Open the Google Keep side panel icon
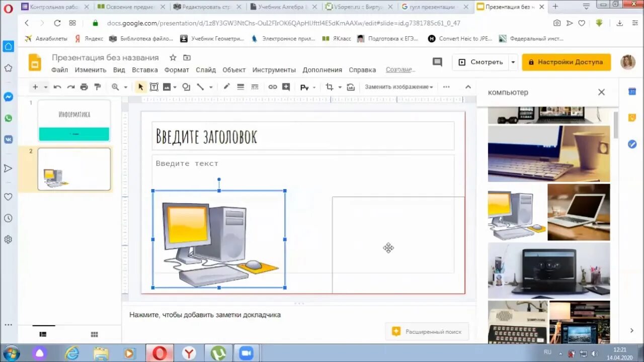This screenshot has width=644, height=362. pyautogui.click(x=632, y=118)
